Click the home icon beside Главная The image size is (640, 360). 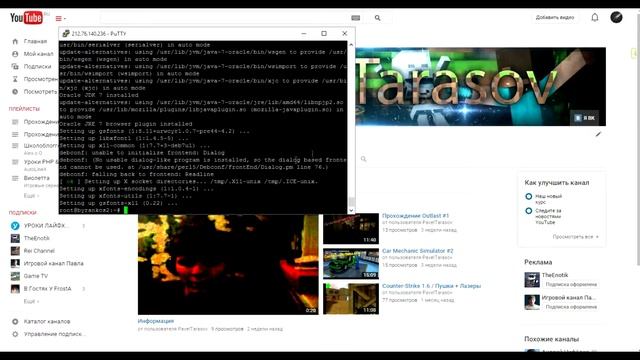[15, 41]
